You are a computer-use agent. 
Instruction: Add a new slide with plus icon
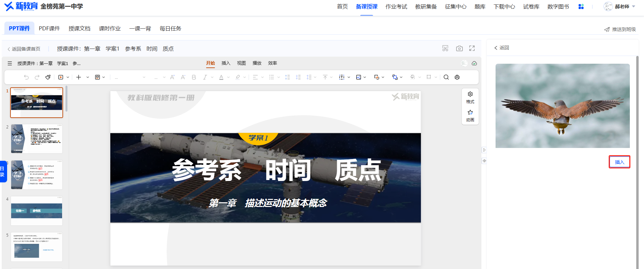pos(79,77)
